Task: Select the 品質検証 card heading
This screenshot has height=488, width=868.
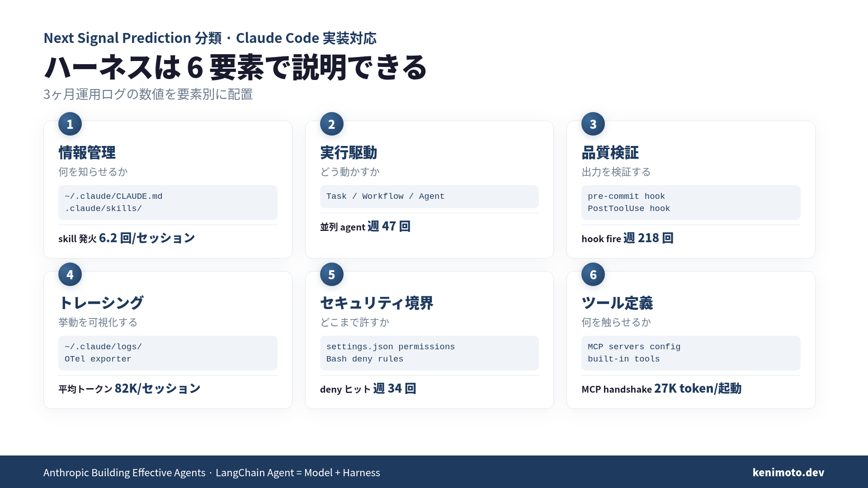Action: point(610,153)
